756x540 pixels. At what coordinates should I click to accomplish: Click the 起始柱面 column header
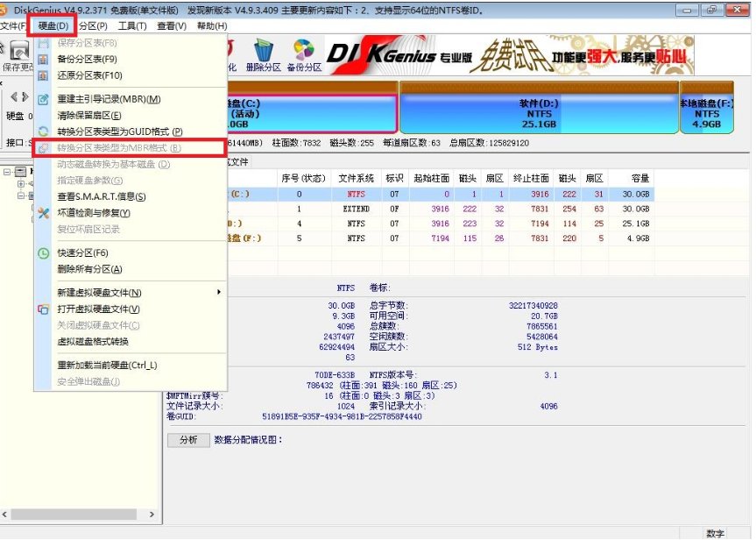[x=432, y=179]
